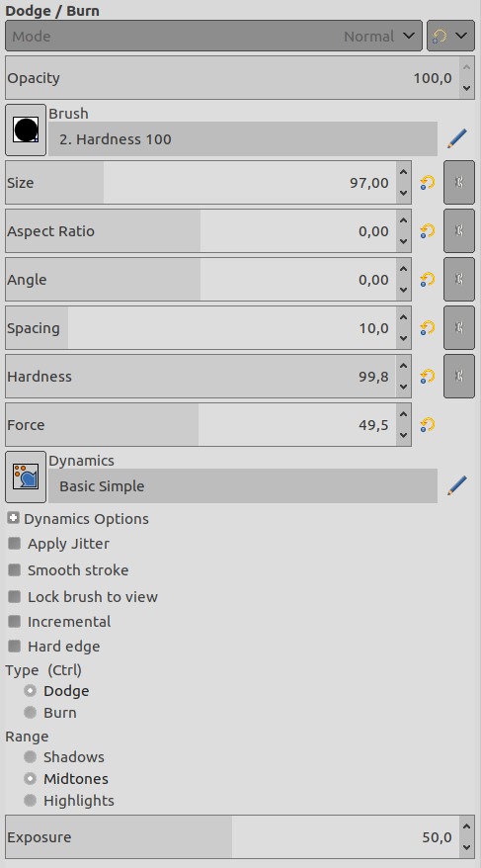
Task: Open the mode group switch dropdown
Action: [450, 36]
